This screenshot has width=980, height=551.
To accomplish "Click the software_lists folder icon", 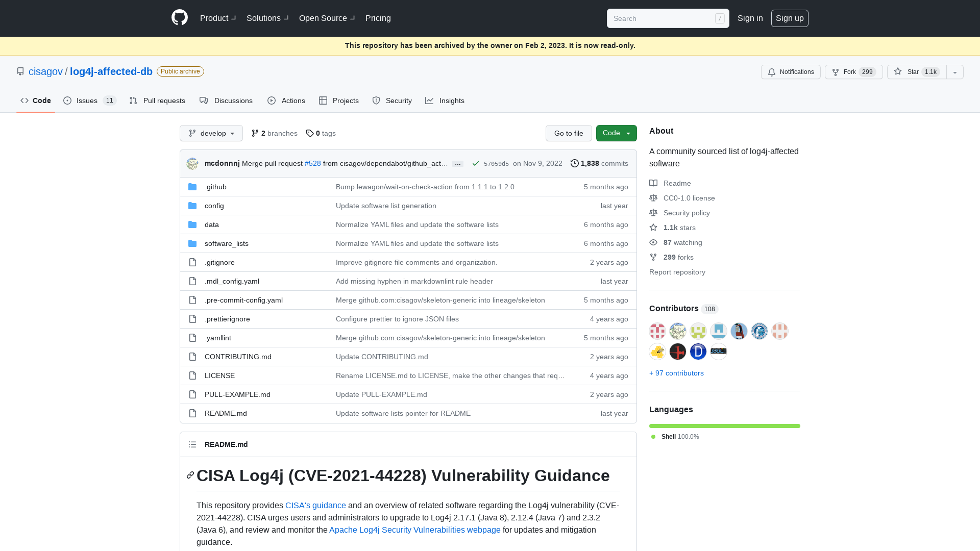I will coord(192,243).
